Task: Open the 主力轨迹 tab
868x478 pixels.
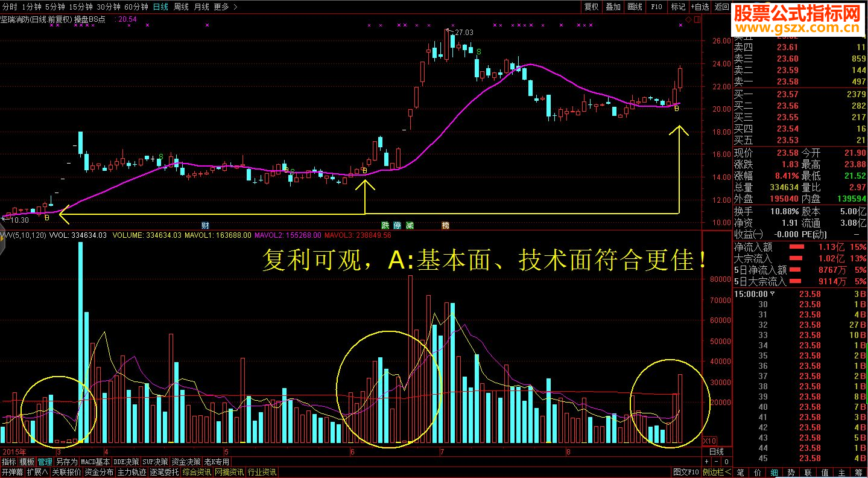Action: tap(131, 472)
